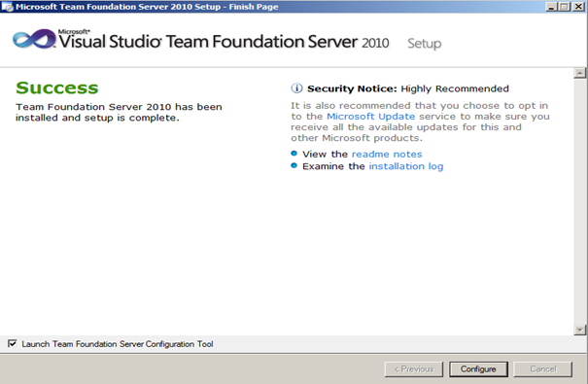Click the scrollbar down arrow
Viewport: 588px width, 384px height.
point(580,330)
